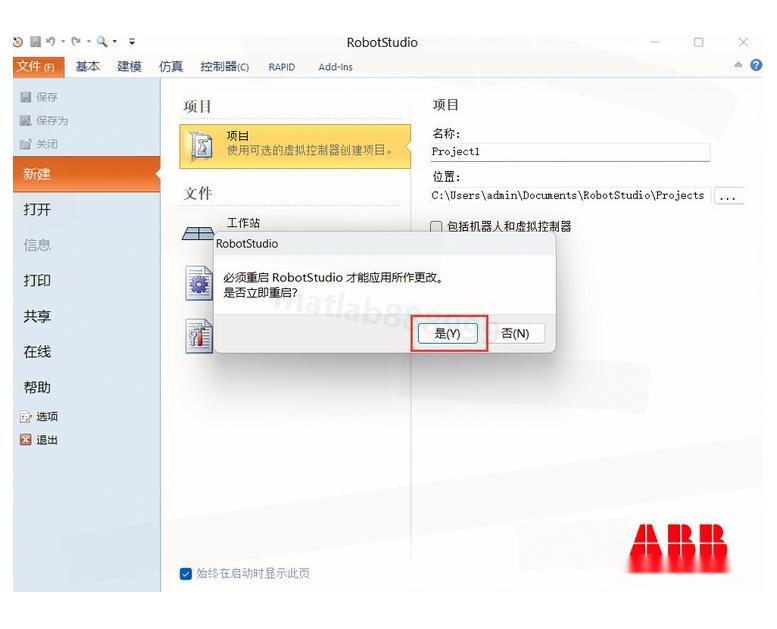Open customize quick access toolbar dropdown
Screen dimensions: 777x629
pos(132,42)
